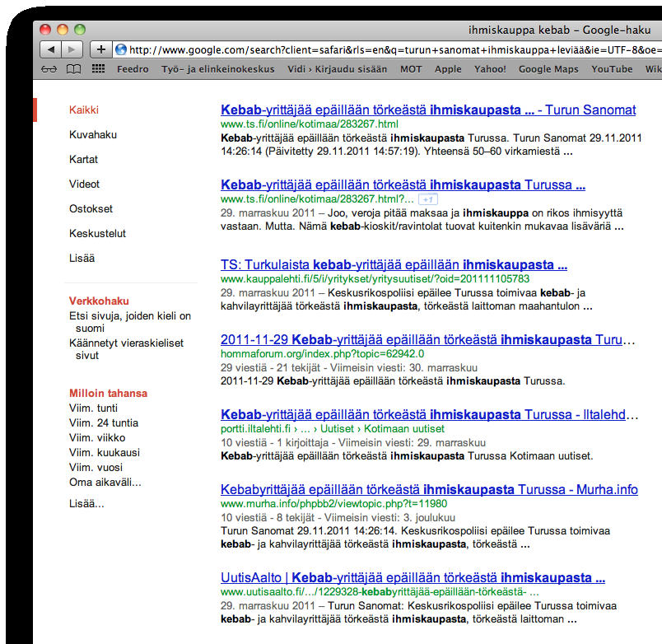The width and height of the screenshot is (662, 644).
Task: Open the Vidi › Kirjaudu sisään bookmark
Action: [338, 69]
